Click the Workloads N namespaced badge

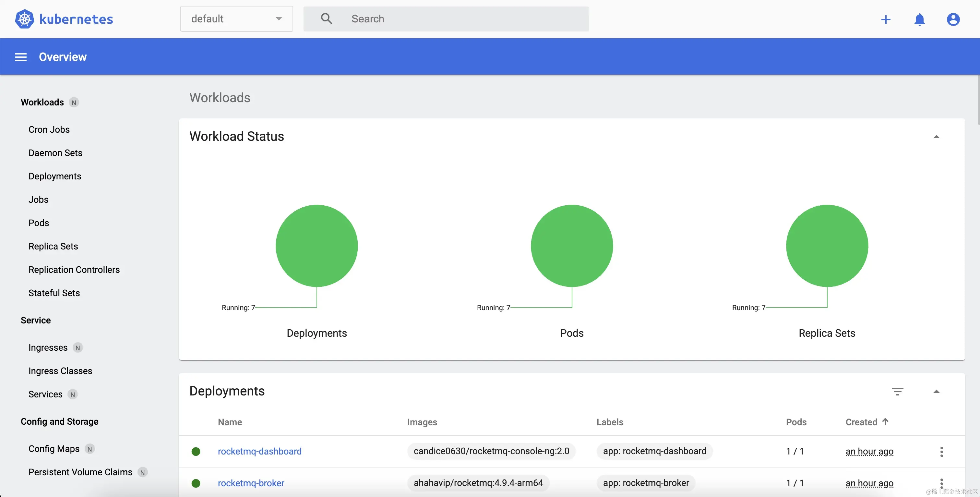coord(74,103)
